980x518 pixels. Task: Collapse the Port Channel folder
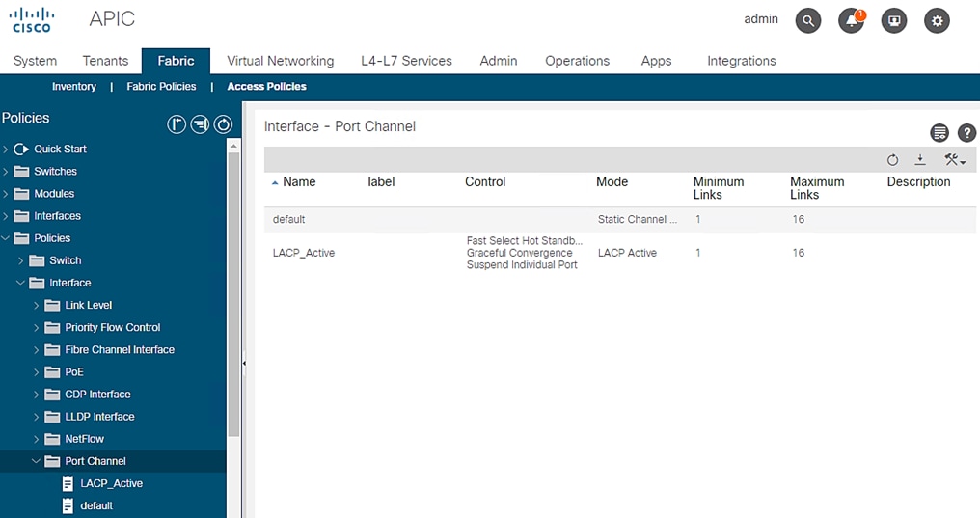pos(37,461)
